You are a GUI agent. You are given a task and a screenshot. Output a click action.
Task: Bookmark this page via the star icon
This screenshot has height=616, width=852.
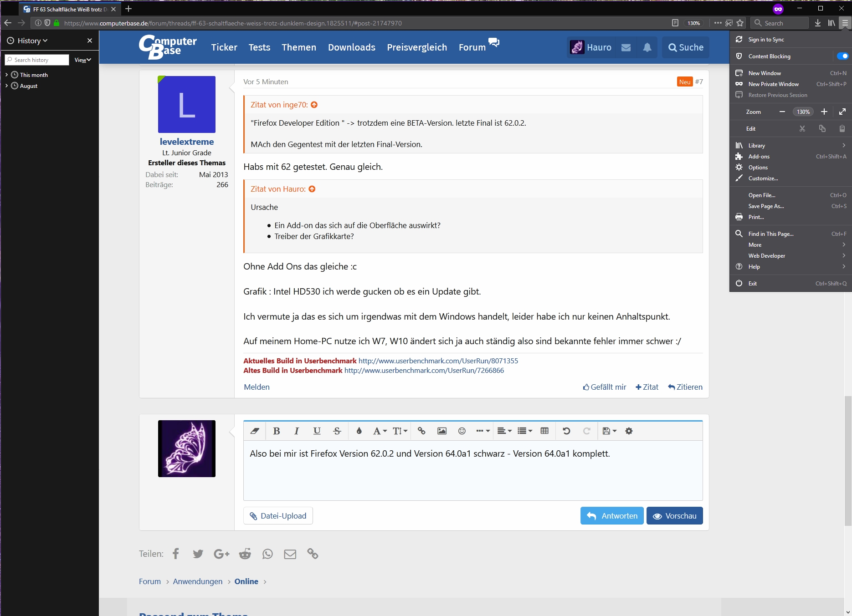click(x=739, y=23)
